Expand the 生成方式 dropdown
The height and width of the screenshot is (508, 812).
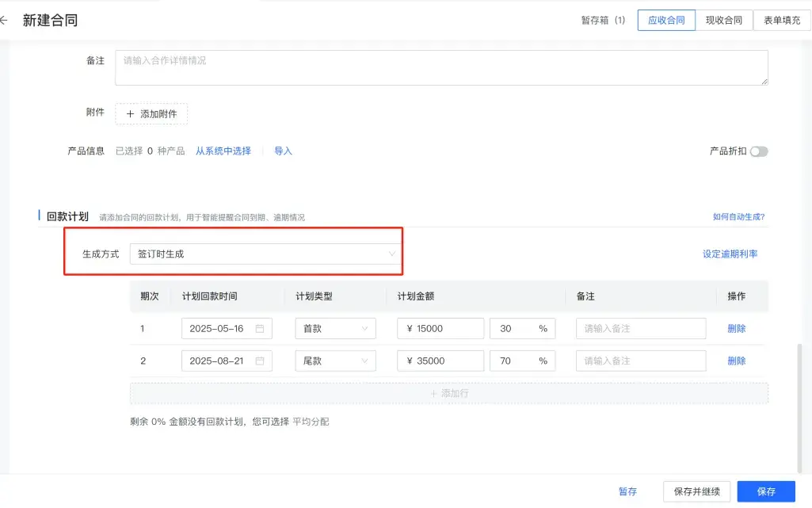coord(265,254)
